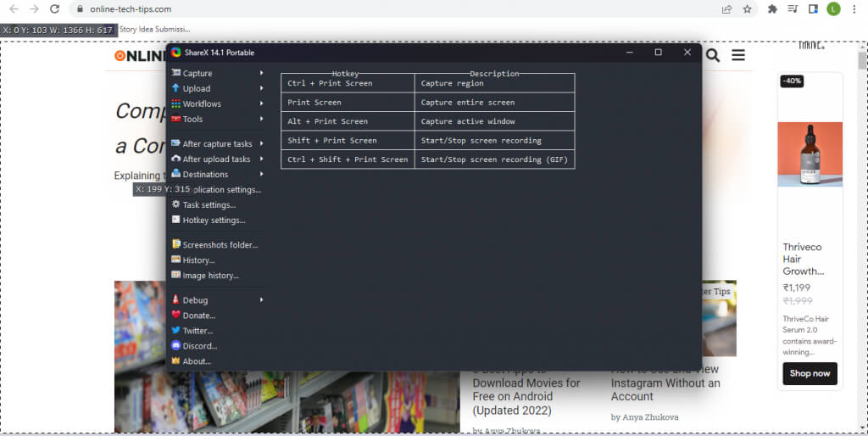The image size is (868, 436).
Task: Expand the After upload tasks arrow
Action: pos(261,159)
